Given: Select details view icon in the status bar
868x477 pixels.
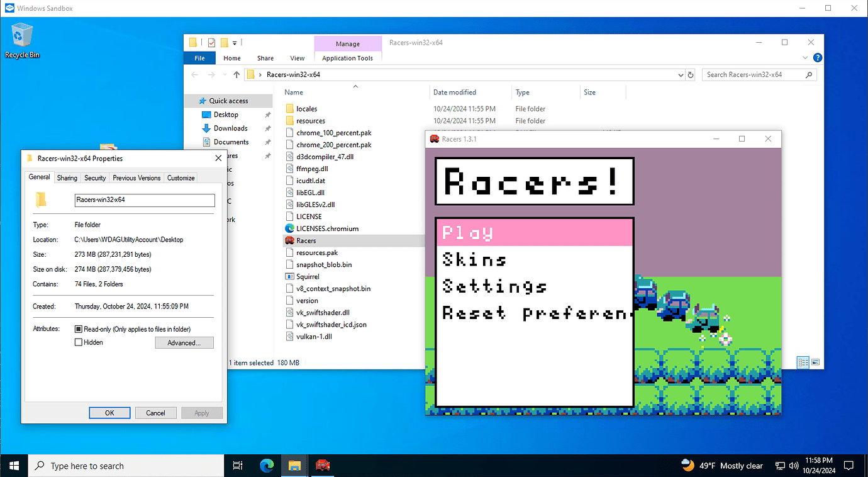Looking at the screenshot, I should point(803,362).
